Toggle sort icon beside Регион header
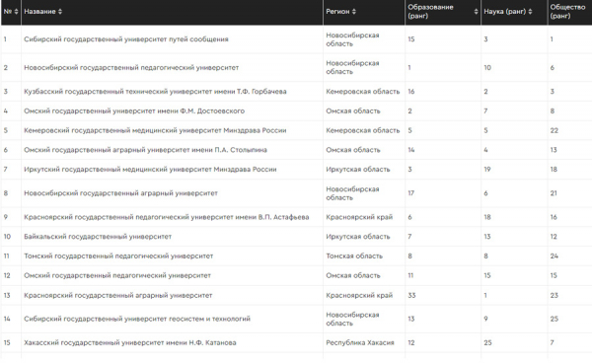This screenshot has height=364, width=592. (354, 11)
